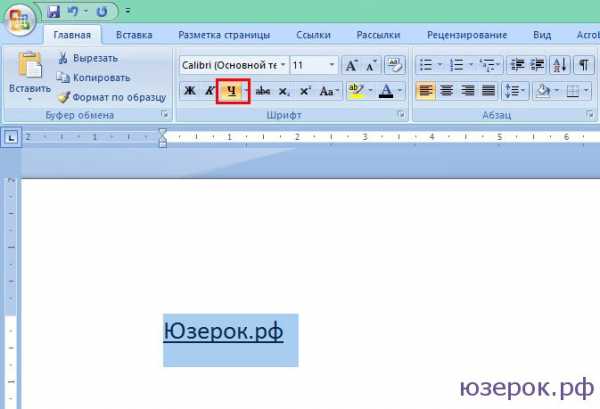
Task: Open the Вид tab
Action: click(x=542, y=35)
